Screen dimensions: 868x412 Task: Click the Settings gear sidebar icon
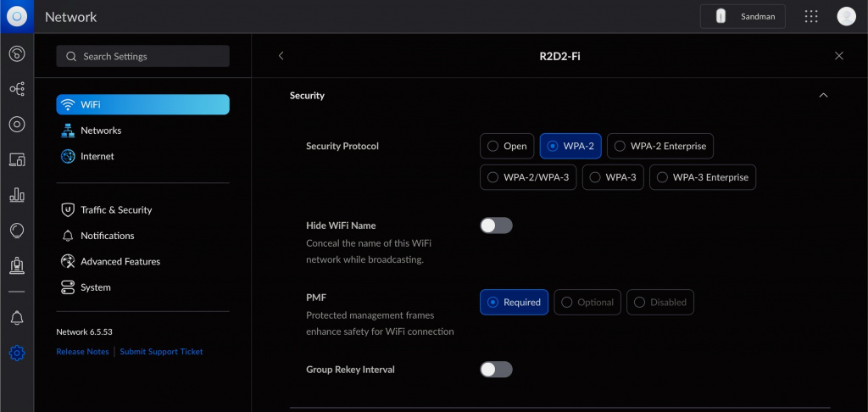click(17, 353)
